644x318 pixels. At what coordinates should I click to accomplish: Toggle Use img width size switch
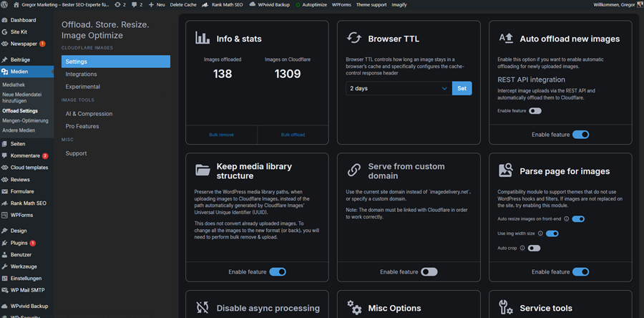[x=552, y=233]
